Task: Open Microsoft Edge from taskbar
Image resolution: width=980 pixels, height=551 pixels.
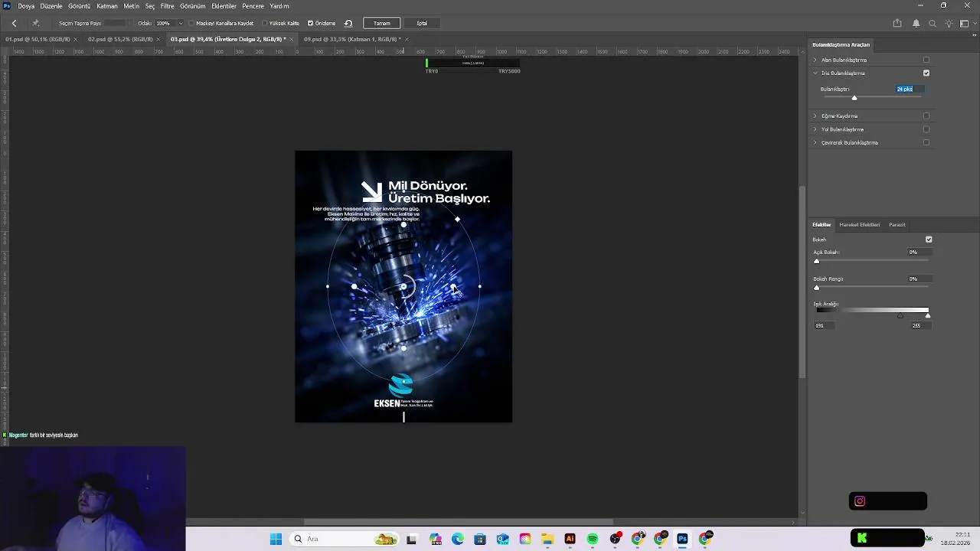Action: (458, 539)
